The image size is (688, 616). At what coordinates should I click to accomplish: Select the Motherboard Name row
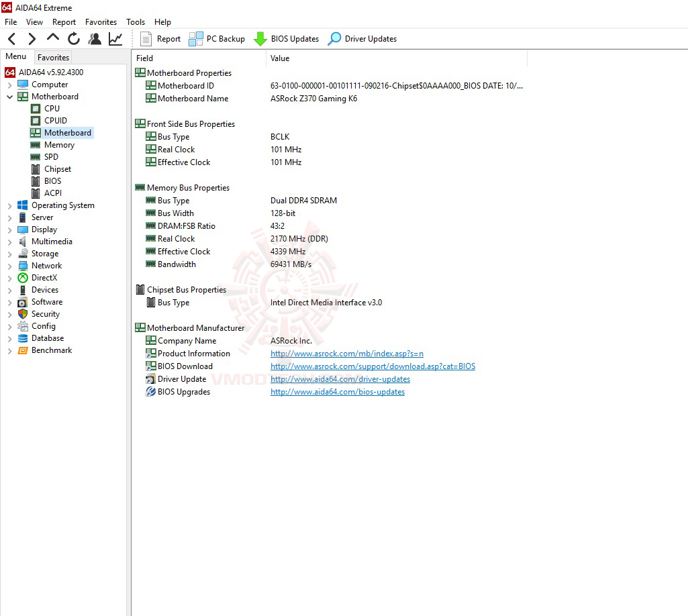tap(329, 99)
